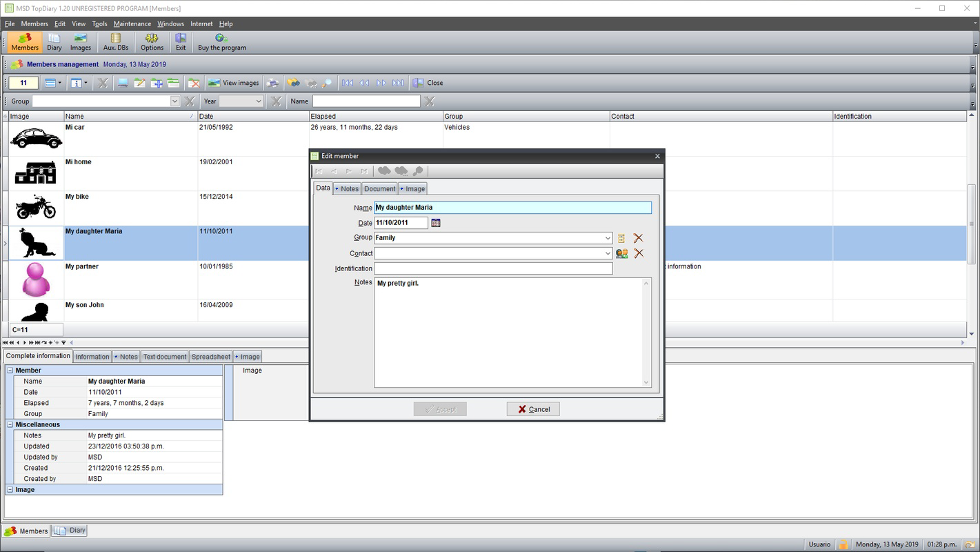Close the Edit member dialog with X
The width and height of the screenshot is (980, 552).
657,156
